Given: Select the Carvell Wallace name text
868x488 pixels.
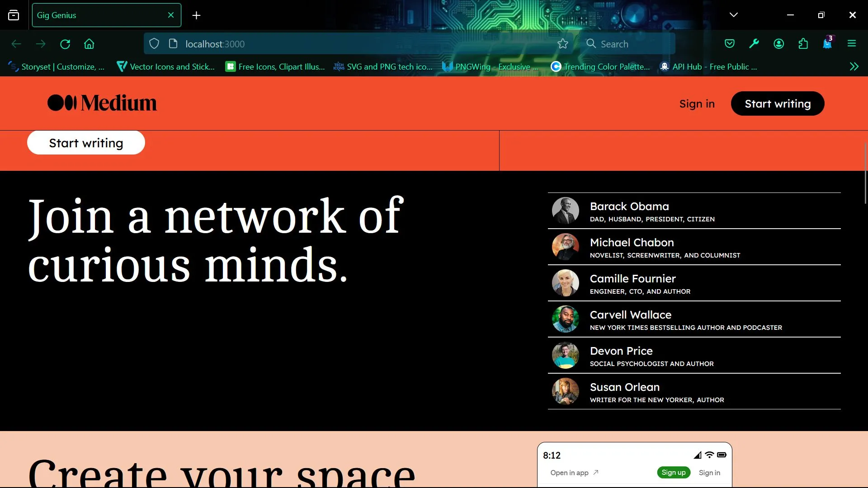Looking at the screenshot, I should point(631,315).
